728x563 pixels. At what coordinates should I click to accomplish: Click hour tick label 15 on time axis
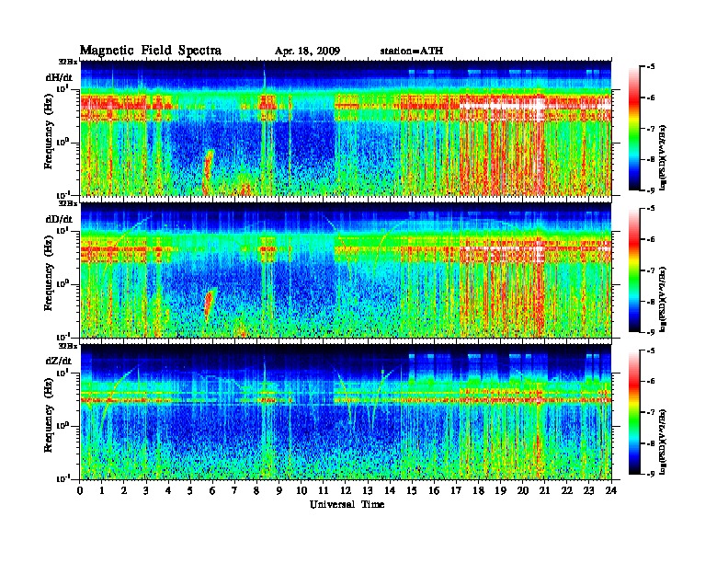pyautogui.click(x=412, y=491)
